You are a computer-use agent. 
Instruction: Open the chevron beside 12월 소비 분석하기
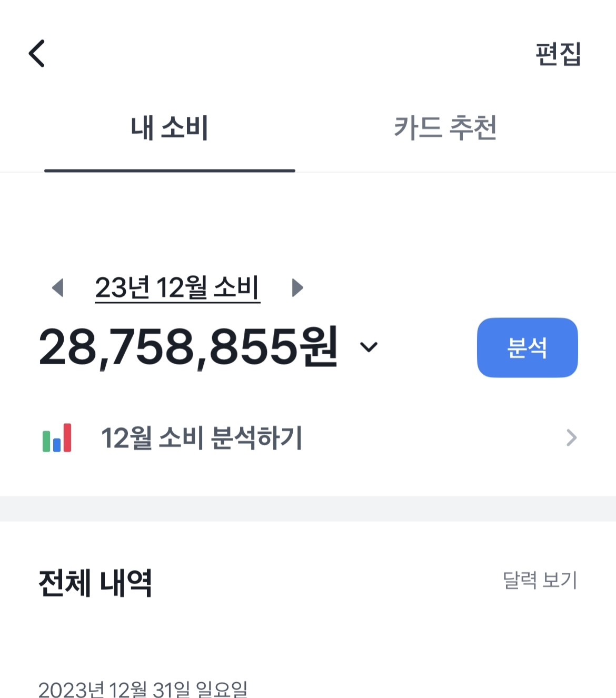(x=571, y=437)
